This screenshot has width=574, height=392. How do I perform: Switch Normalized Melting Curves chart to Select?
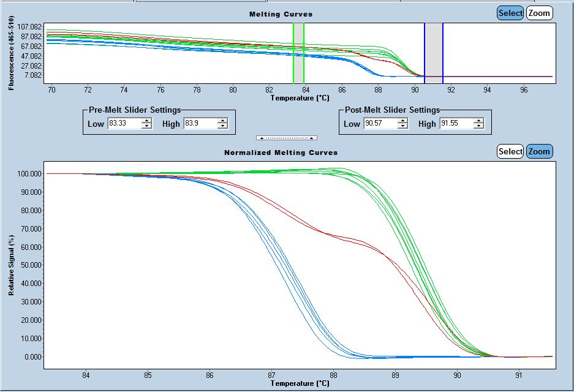tap(510, 151)
